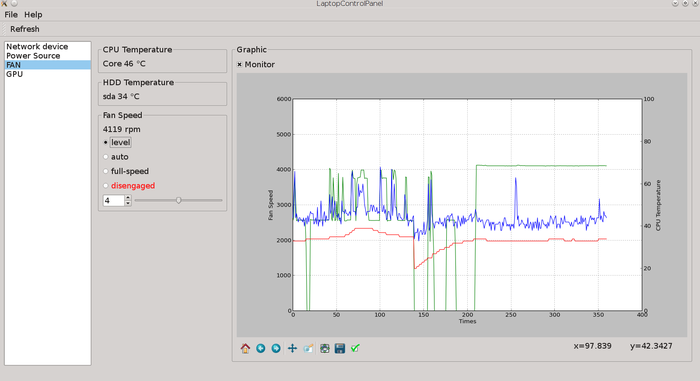Open the File menu
700x381 pixels.
[x=11, y=15]
